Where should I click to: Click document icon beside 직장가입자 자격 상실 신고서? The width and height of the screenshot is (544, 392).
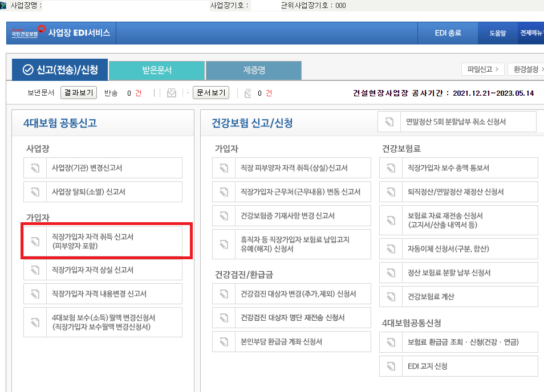coord(35,270)
